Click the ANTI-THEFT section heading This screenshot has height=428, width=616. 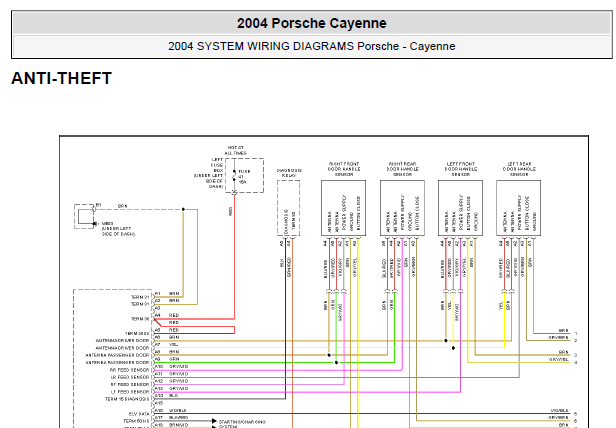(62, 78)
